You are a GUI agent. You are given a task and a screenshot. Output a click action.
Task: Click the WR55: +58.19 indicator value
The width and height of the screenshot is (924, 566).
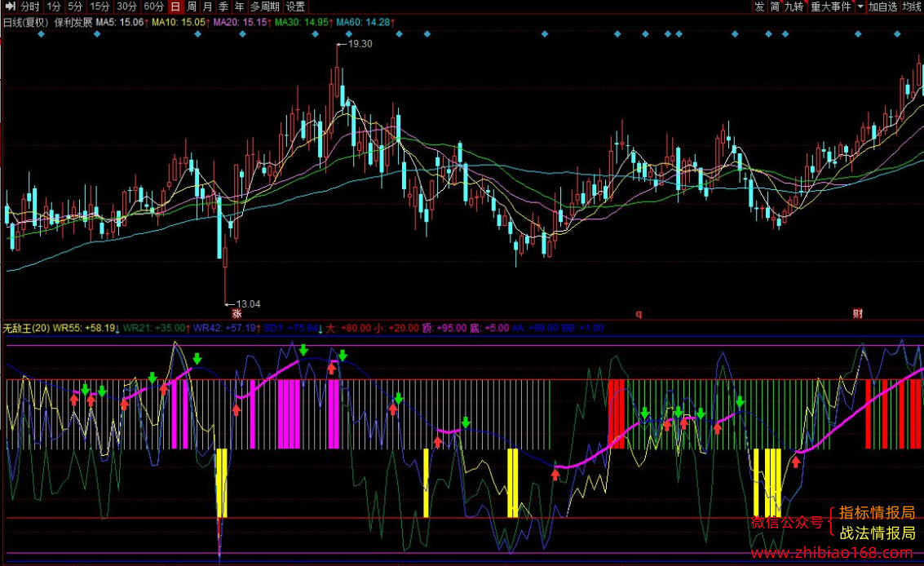click(x=86, y=328)
